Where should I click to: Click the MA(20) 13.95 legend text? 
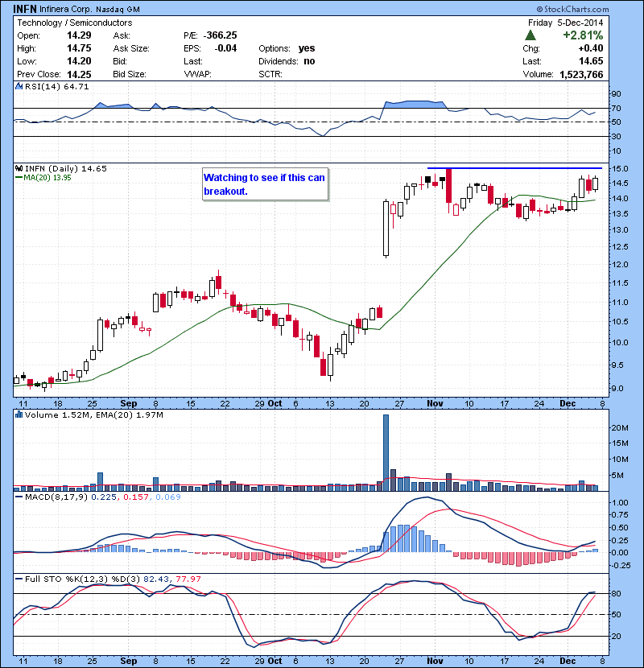point(47,178)
